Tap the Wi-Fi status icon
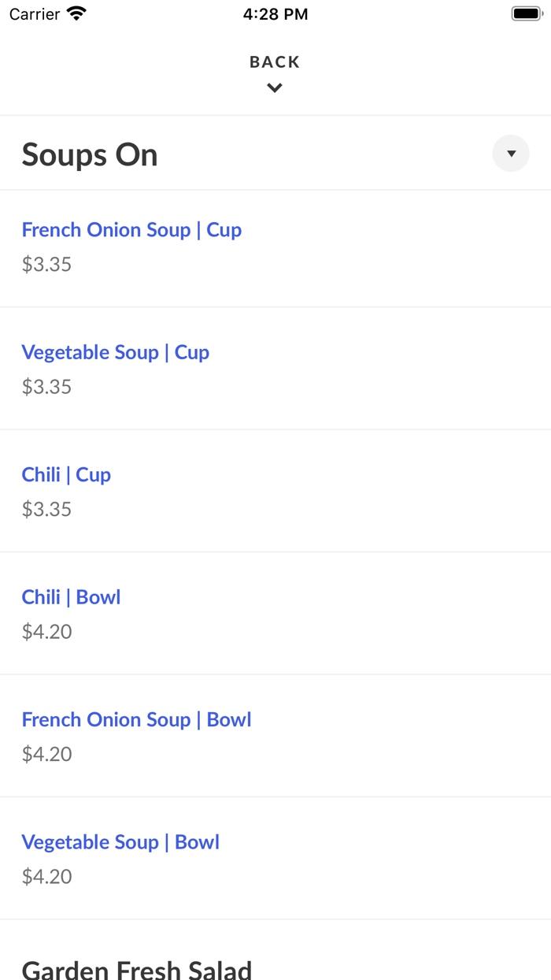Screen dimensions: 551x980 tap(76, 14)
